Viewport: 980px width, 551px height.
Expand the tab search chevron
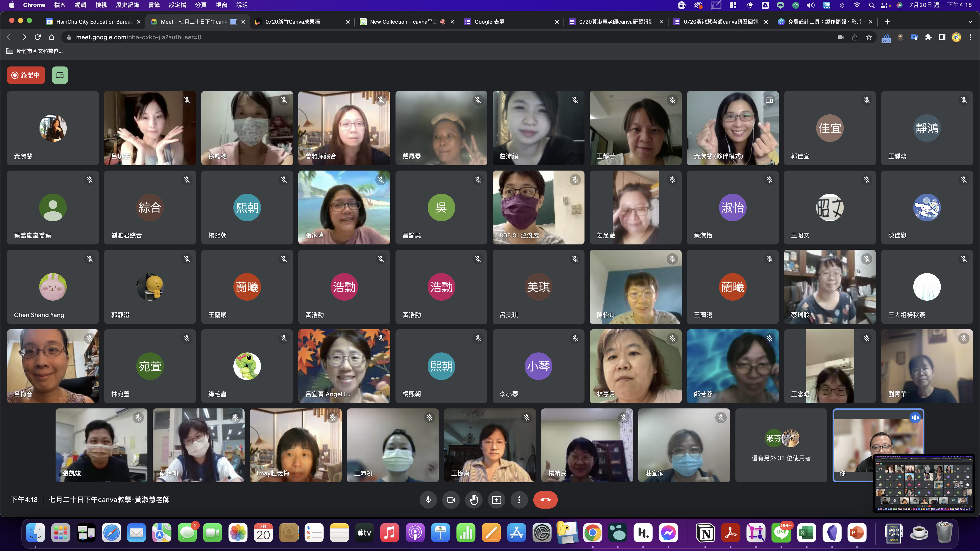970,22
